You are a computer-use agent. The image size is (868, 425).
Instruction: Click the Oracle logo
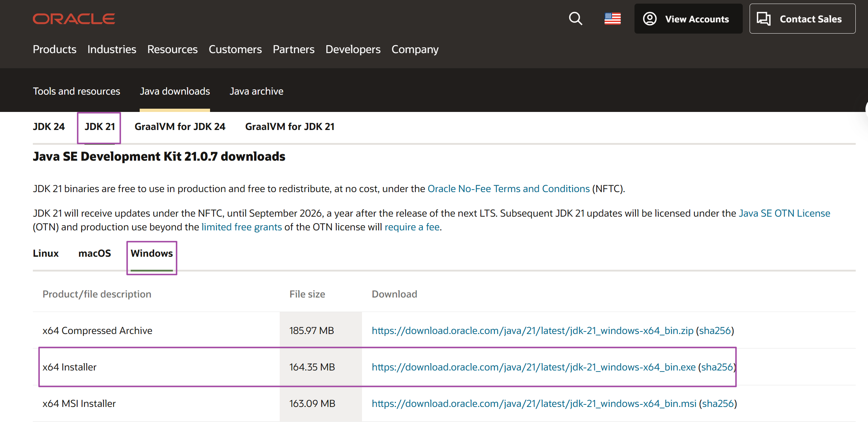[x=74, y=18]
